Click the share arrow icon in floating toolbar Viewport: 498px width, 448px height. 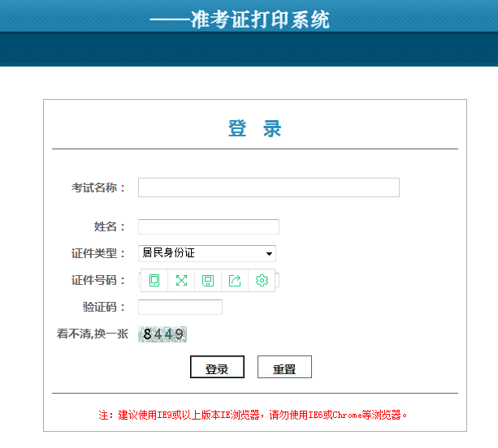[235, 281]
